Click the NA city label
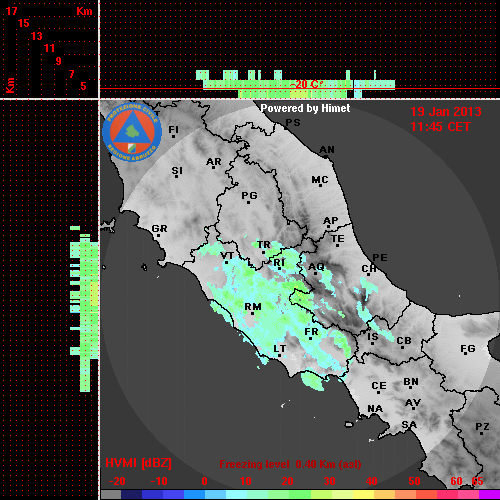The image size is (500, 500). 375,409
